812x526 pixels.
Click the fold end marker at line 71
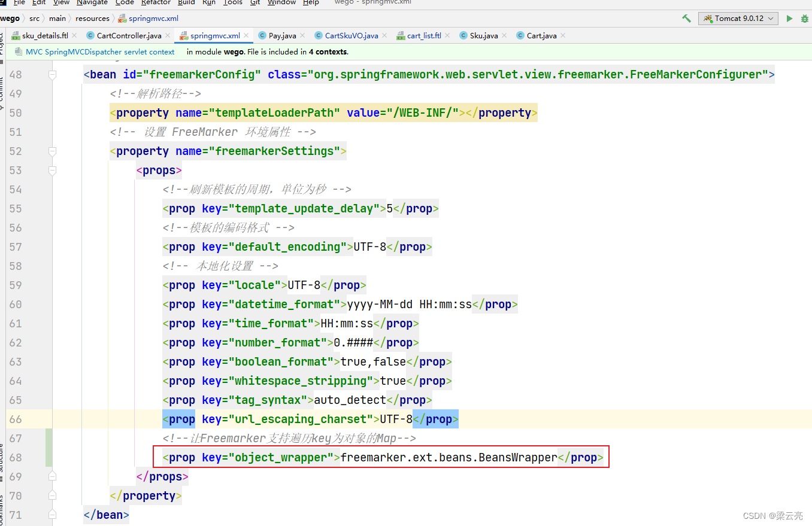[x=52, y=515]
